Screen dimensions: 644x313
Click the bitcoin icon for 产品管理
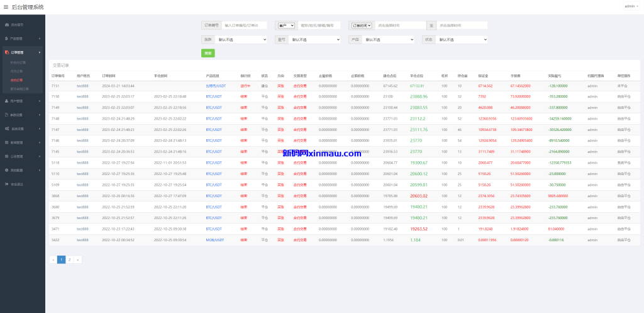click(7, 38)
